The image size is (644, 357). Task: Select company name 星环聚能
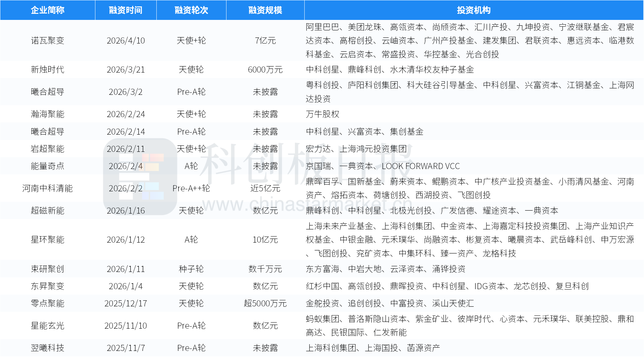tap(48, 240)
